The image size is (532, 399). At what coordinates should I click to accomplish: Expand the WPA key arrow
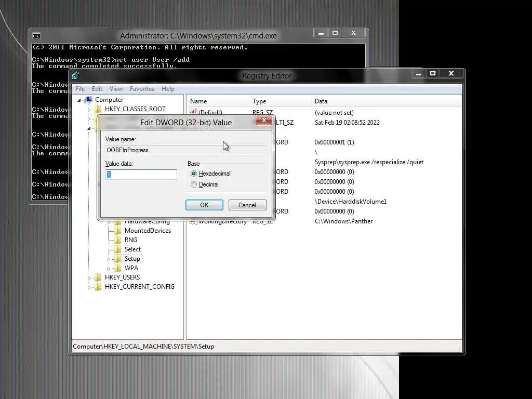109,269
